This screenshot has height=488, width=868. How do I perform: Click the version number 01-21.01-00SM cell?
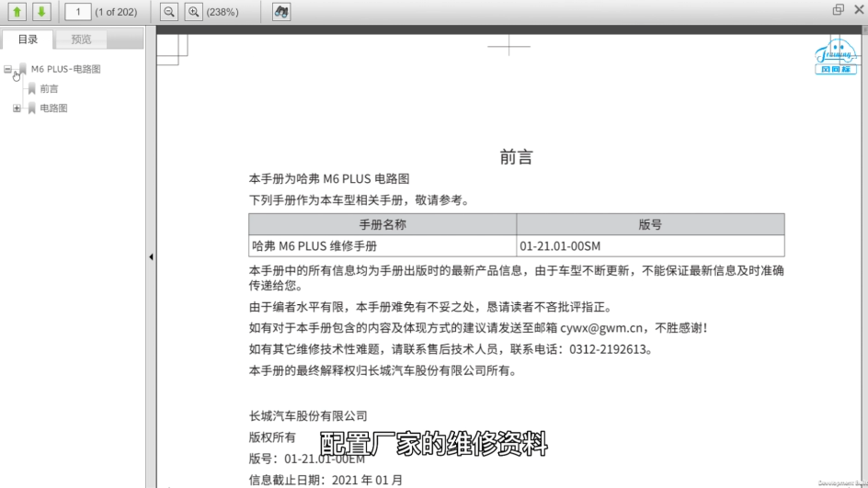point(650,245)
